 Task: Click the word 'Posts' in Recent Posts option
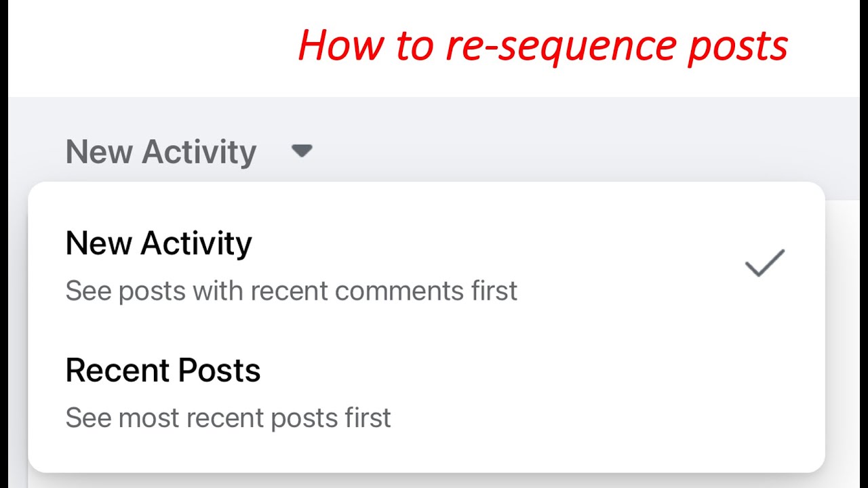[220, 370]
